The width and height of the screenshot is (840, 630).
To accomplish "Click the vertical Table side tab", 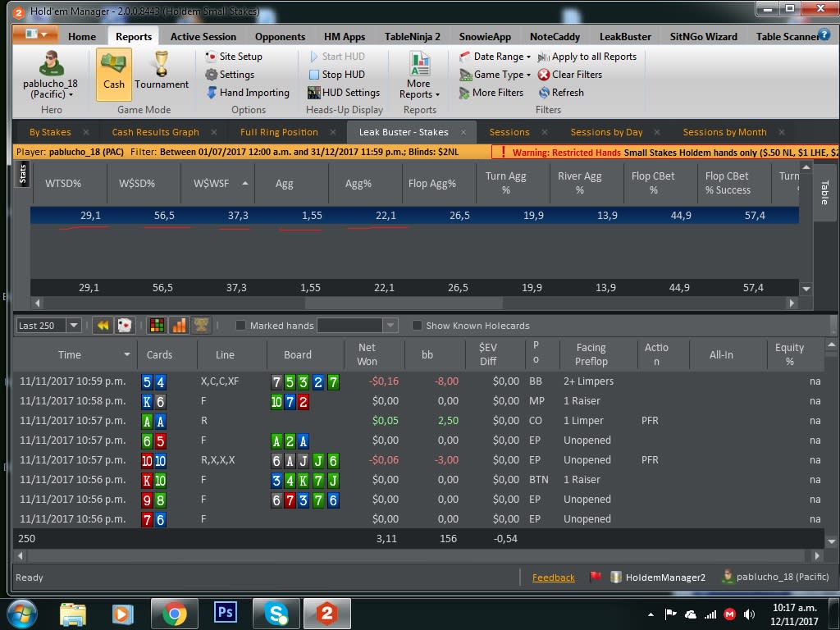I will pyautogui.click(x=824, y=192).
